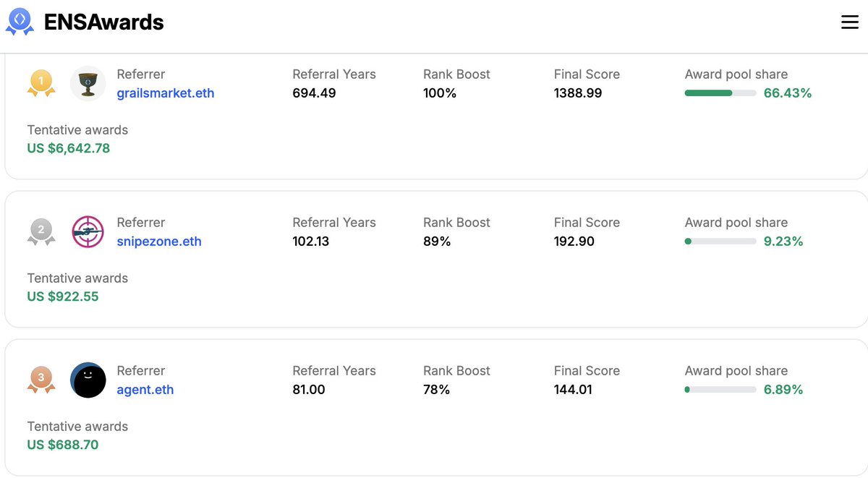Select Rank Boost value 89%
Screen dimensions: 868x478
(x=437, y=242)
